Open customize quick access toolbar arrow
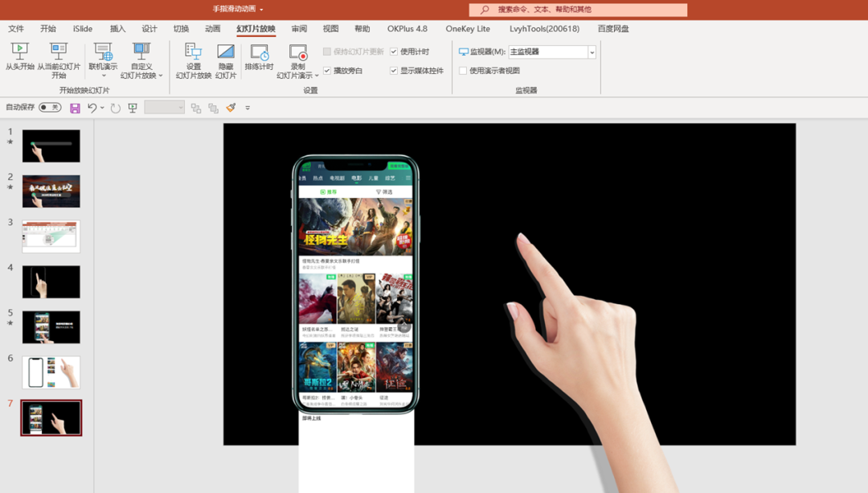The image size is (868, 493). point(248,108)
